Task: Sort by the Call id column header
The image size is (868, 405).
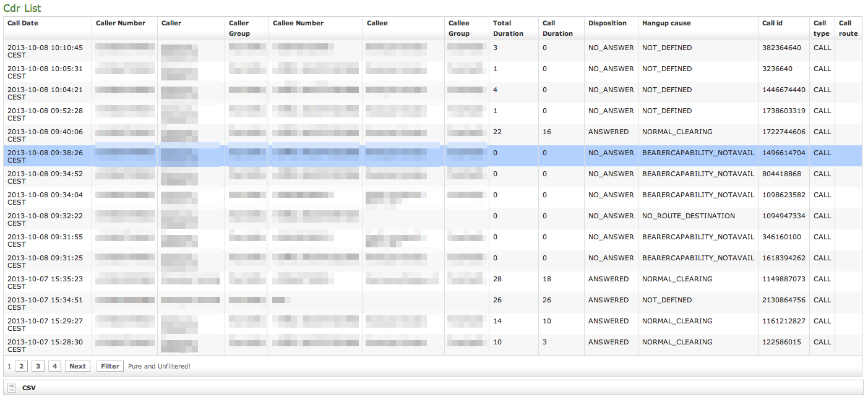Action: click(772, 23)
